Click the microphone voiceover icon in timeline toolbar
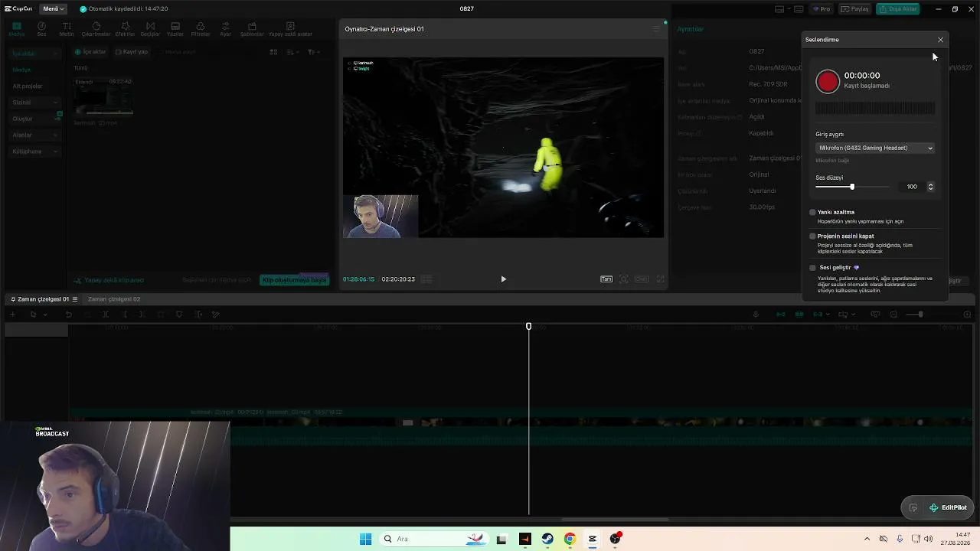 (x=756, y=315)
